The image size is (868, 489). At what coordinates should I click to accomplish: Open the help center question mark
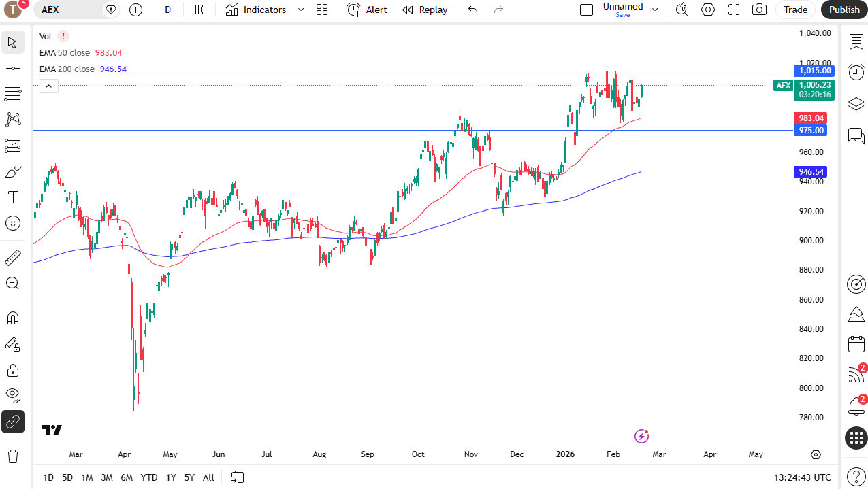tap(856, 477)
